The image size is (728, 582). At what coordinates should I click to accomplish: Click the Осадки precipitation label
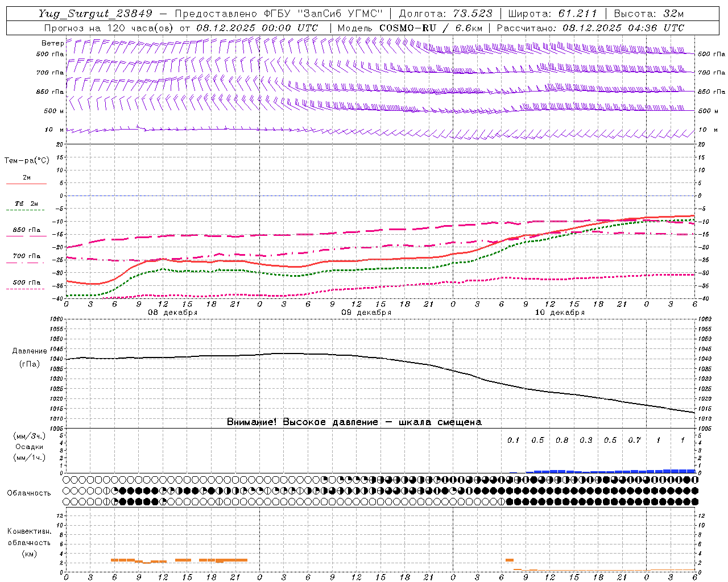pyautogui.click(x=30, y=447)
